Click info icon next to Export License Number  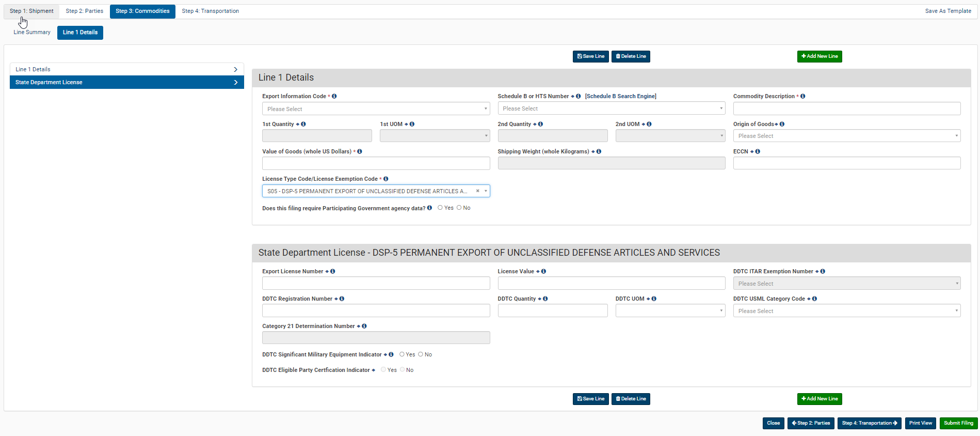click(x=333, y=271)
